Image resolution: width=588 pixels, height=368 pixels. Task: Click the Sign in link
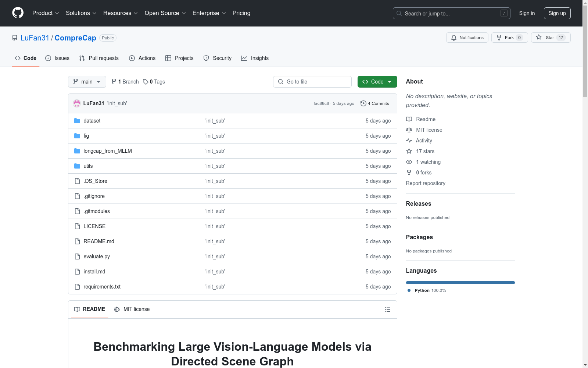527,13
